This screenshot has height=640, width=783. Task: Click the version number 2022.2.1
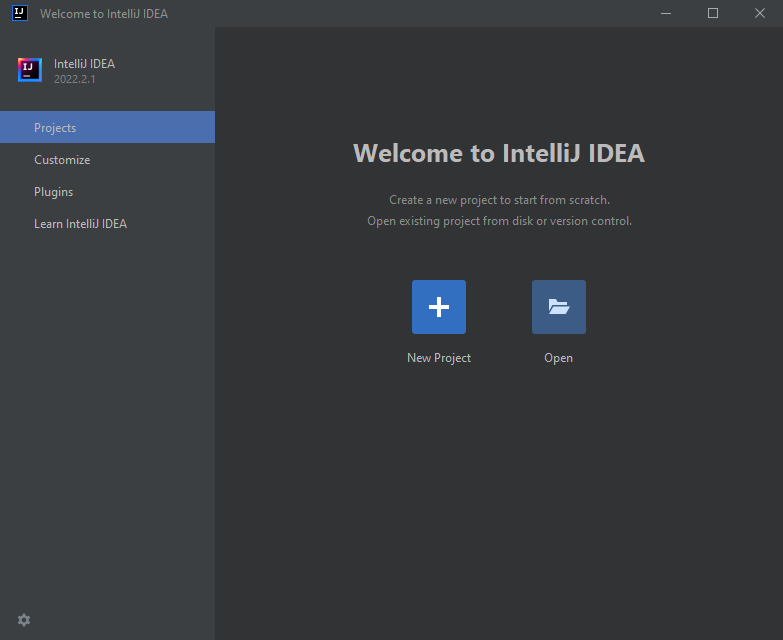[74, 79]
